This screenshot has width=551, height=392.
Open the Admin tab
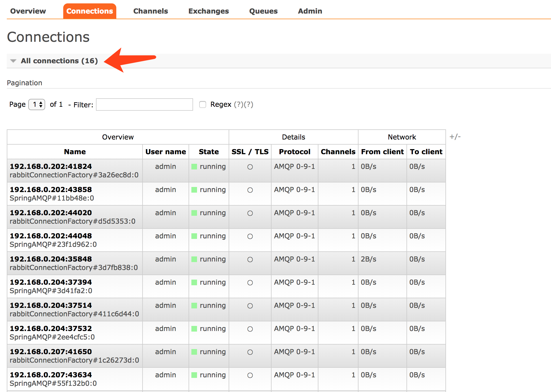click(310, 11)
